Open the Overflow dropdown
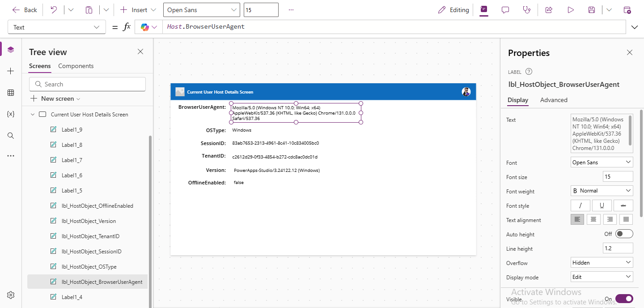Viewport: 644px width, 308px height. pos(602,262)
